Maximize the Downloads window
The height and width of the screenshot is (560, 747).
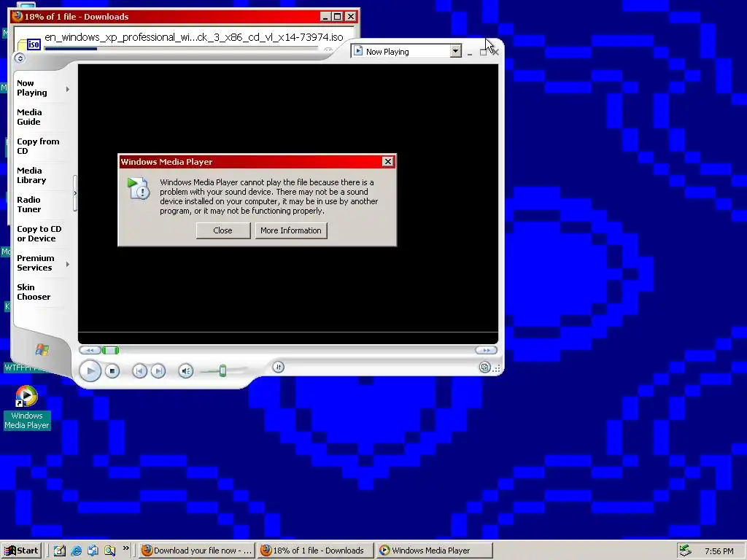[x=337, y=16]
